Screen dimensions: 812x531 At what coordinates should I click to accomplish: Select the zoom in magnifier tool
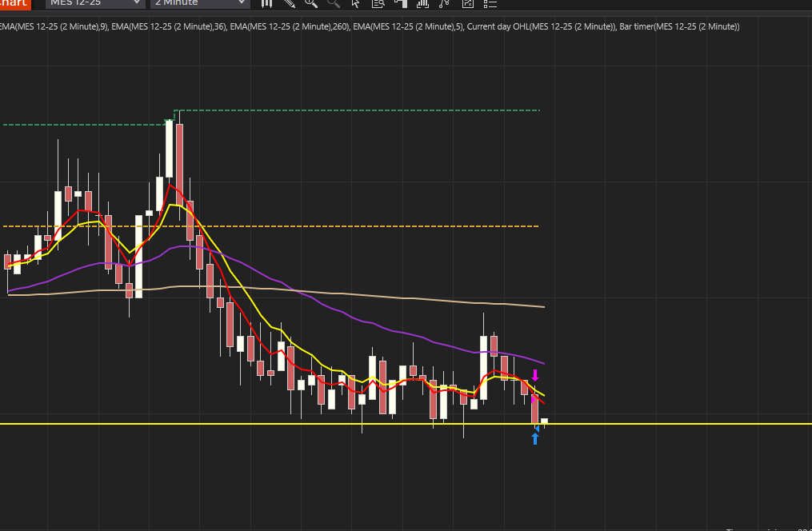pyautogui.click(x=311, y=3)
